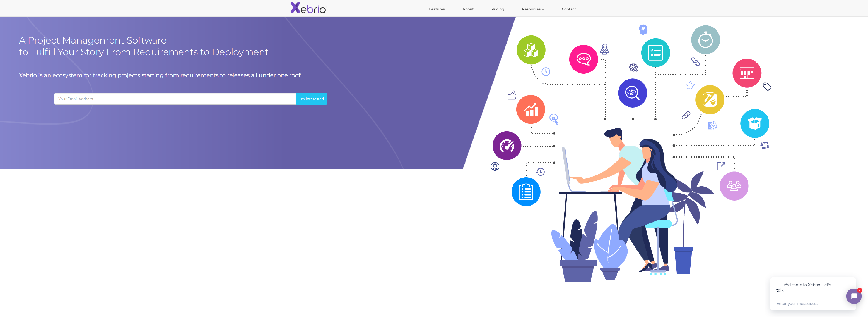This screenshot has width=868, height=317.
Task: Go to the About page
Action: pos(468,9)
